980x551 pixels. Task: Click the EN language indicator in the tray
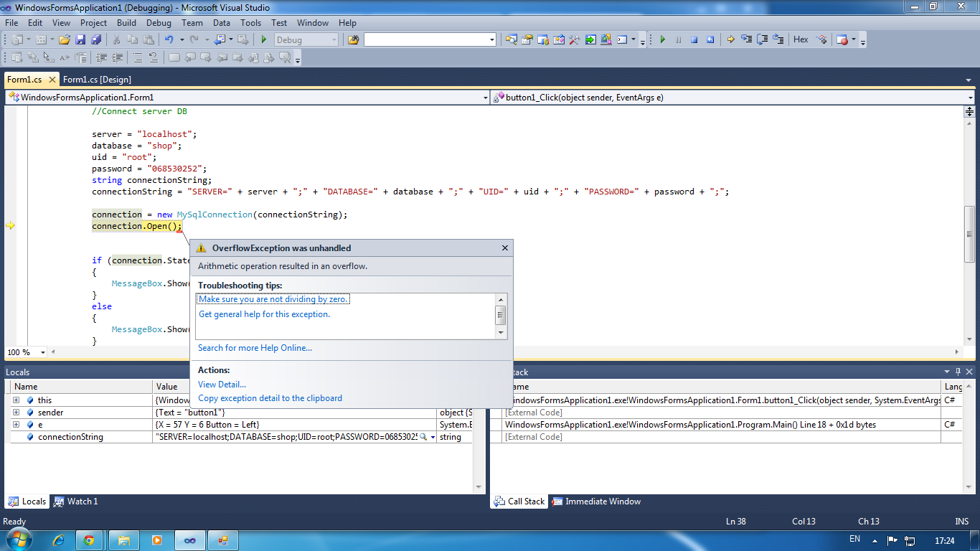pos(854,539)
